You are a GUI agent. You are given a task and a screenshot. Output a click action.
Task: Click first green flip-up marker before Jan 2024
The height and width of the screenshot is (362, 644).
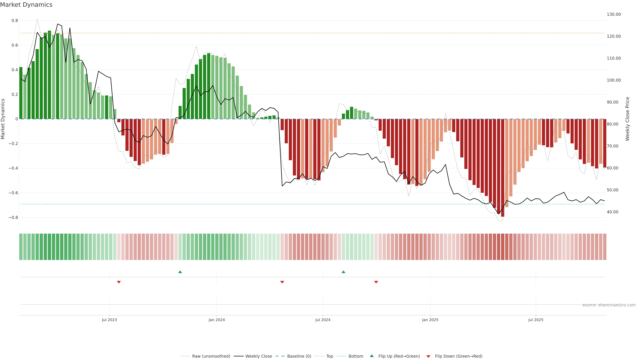[x=180, y=272]
